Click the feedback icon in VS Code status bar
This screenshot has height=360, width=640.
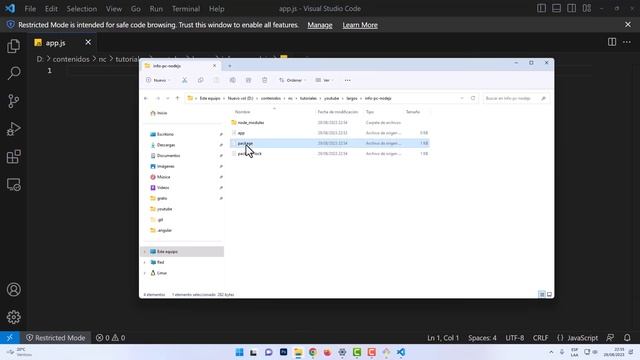[610, 338]
